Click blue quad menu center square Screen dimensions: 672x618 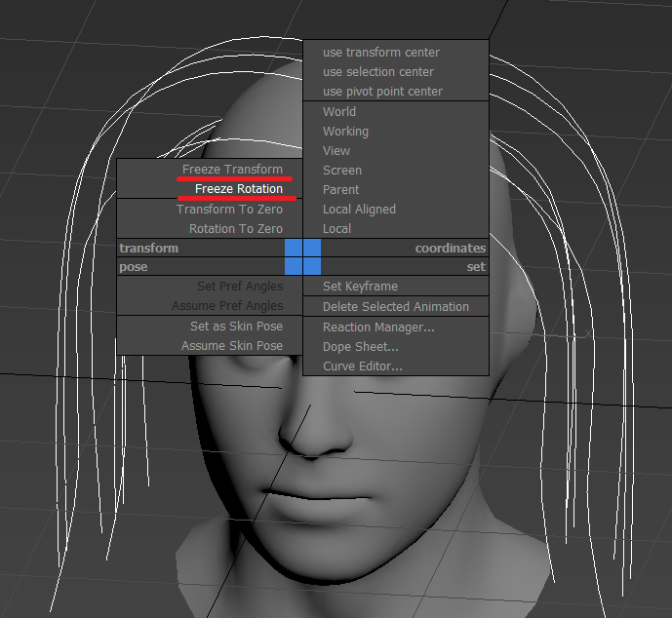click(302, 257)
